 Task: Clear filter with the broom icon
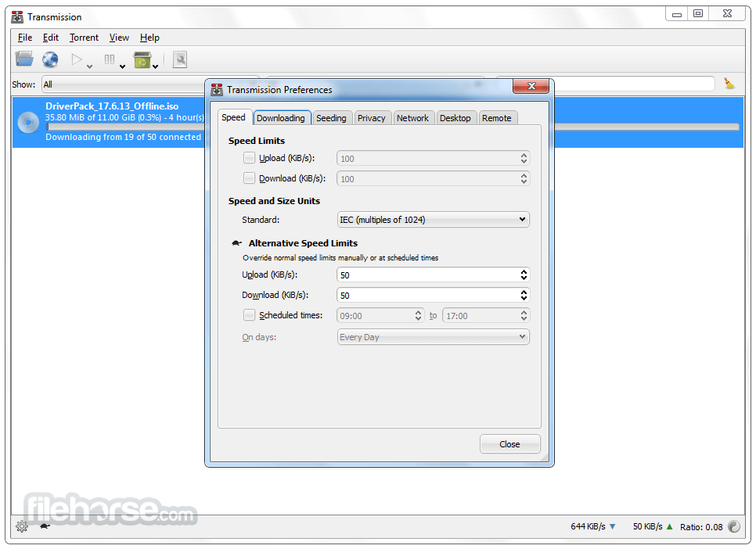tap(729, 84)
